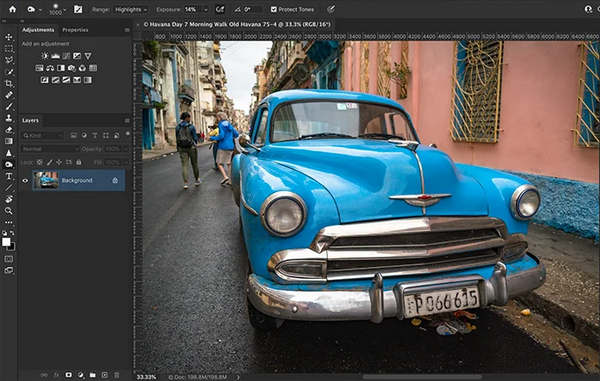This screenshot has height=381, width=600.
Task: Add Threshold adjustment
Action: coord(66,80)
